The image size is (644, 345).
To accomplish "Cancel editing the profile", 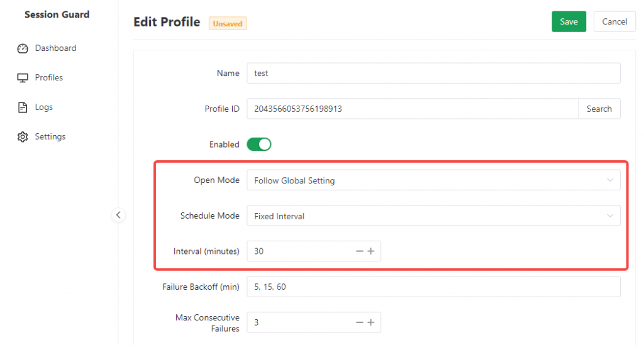I will (x=614, y=21).
